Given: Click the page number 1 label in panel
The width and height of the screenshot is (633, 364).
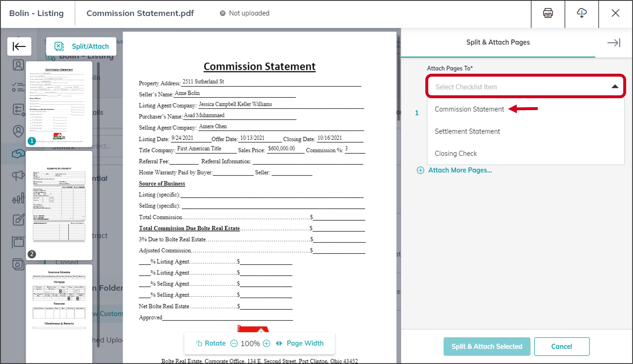Looking at the screenshot, I should coord(417,113).
